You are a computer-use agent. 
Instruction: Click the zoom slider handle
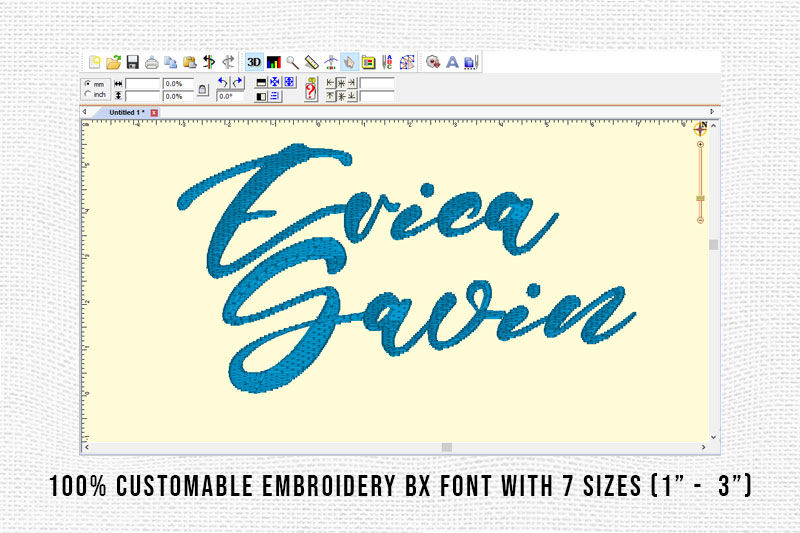(x=701, y=198)
